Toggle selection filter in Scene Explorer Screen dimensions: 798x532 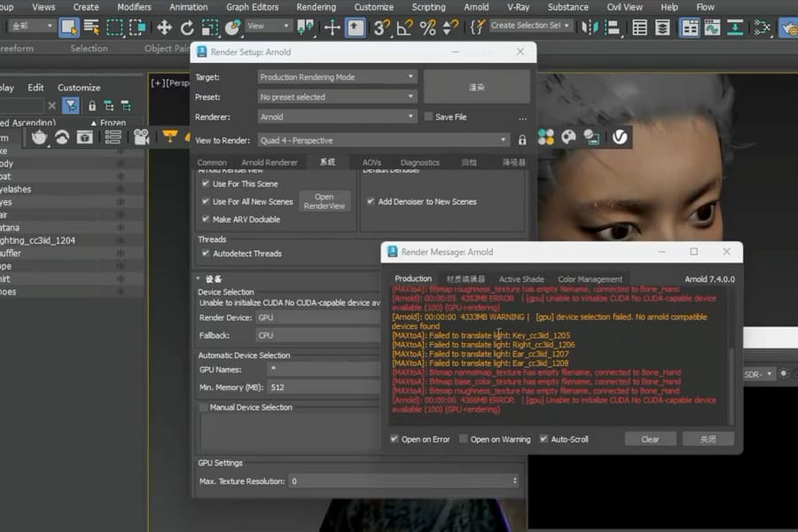pos(71,106)
